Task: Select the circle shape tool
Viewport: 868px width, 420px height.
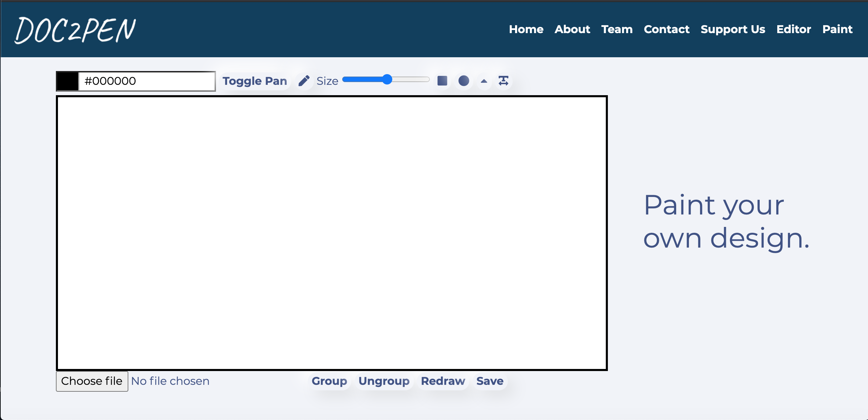Action: pos(464,81)
